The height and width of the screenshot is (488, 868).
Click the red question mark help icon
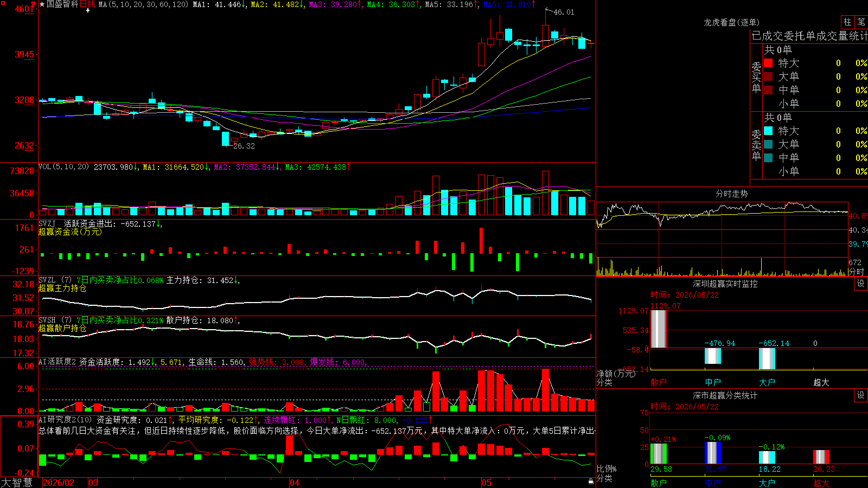[33, 5]
